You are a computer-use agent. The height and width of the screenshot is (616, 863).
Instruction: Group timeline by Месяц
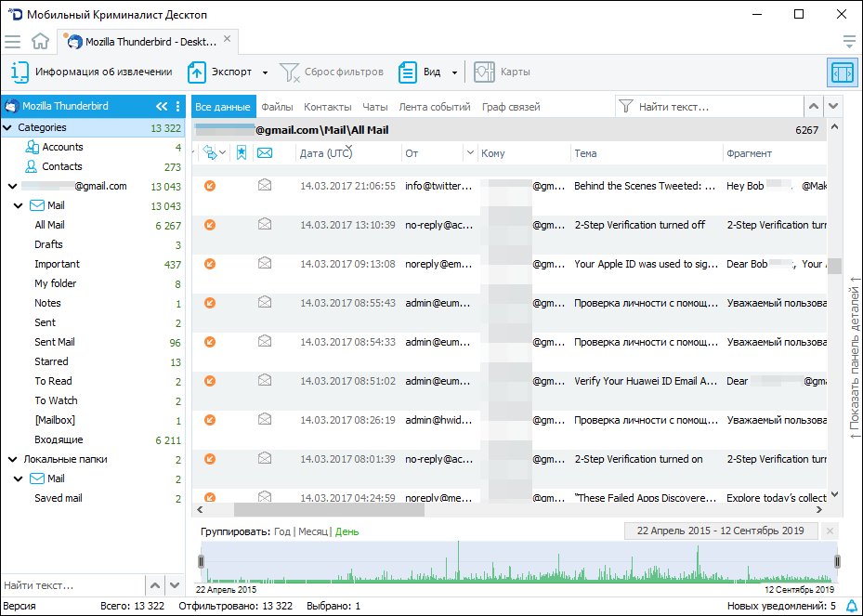coord(313,531)
